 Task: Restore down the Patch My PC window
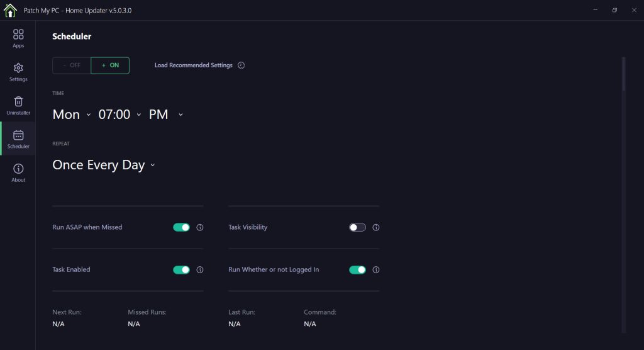614,10
